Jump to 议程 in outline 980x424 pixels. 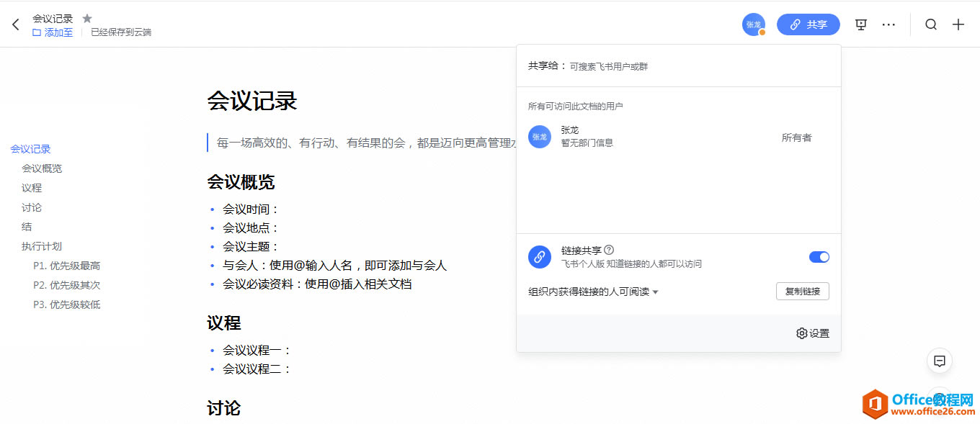click(x=32, y=188)
